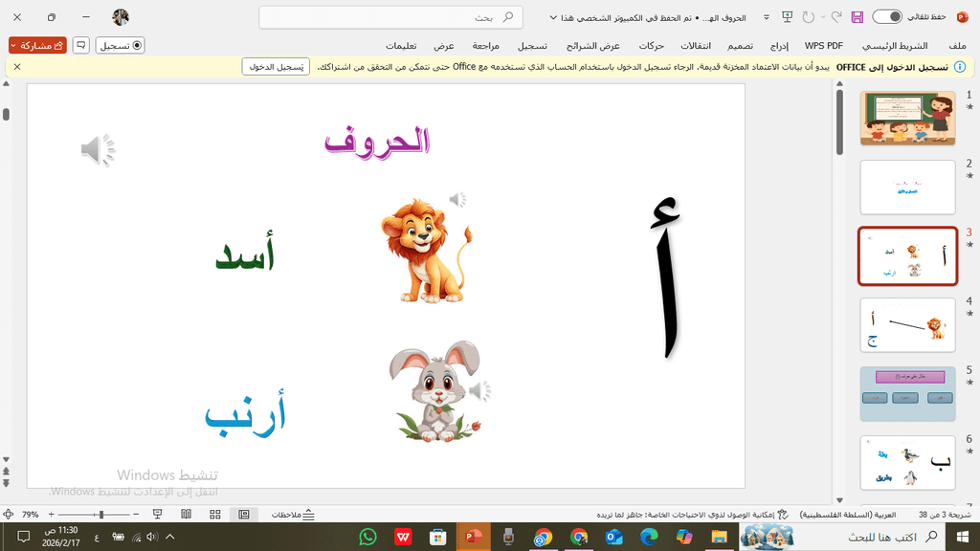Expand the file name save location dropdown
The width and height of the screenshot is (980, 551).
point(553,17)
